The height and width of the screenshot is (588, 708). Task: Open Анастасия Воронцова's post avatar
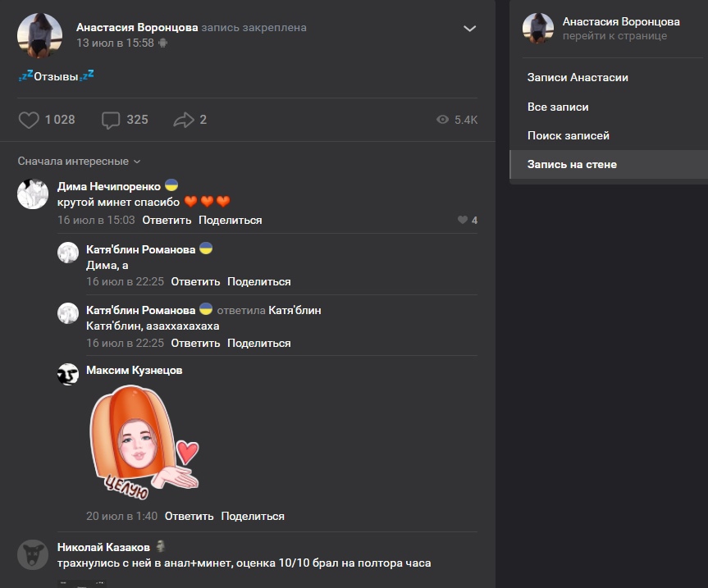[x=40, y=35]
